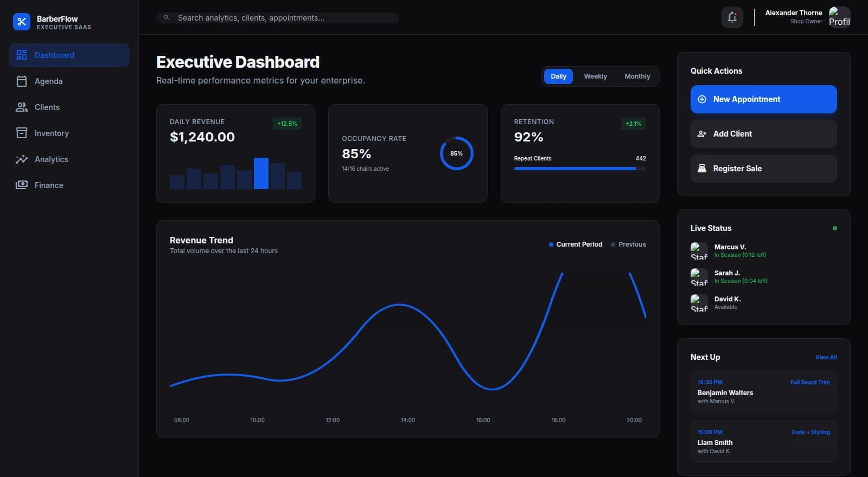
Task: Click the Agenda calendar icon
Action: click(x=22, y=81)
